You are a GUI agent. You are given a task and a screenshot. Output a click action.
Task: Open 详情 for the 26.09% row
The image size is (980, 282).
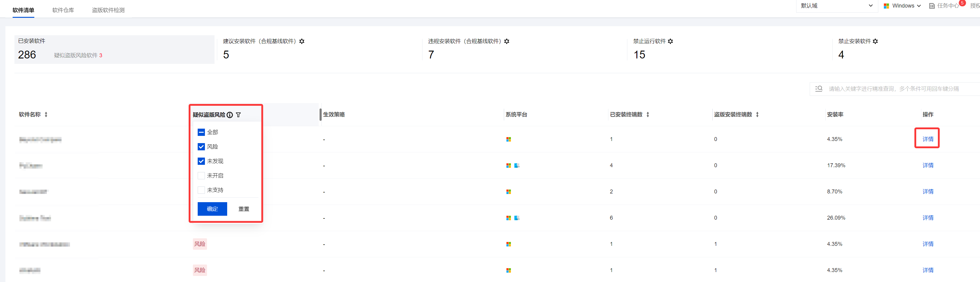(928, 218)
